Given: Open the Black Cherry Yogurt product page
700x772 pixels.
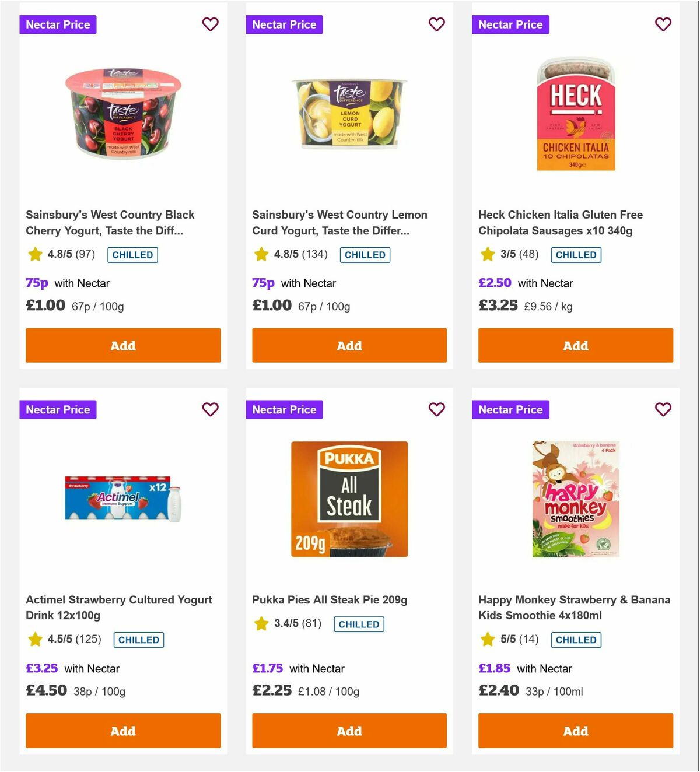Looking at the screenshot, I should point(110,223).
